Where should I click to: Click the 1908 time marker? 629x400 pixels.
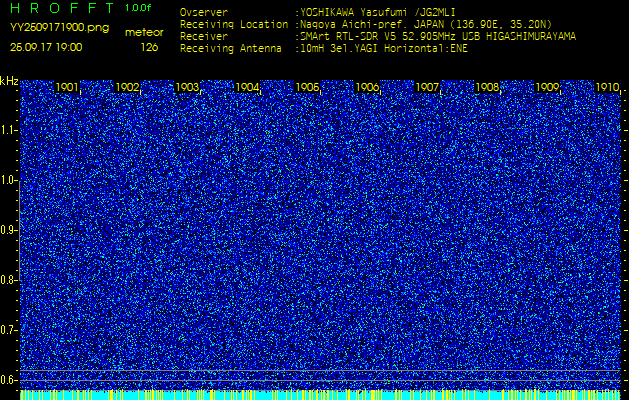[x=487, y=87]
